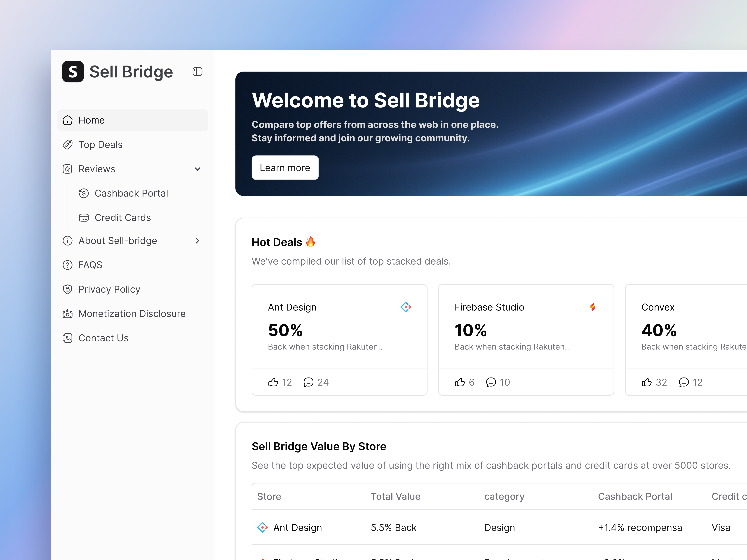Click the Ant Design icon in table row
The image size is (747, 560).
click(x=262, y=527)
